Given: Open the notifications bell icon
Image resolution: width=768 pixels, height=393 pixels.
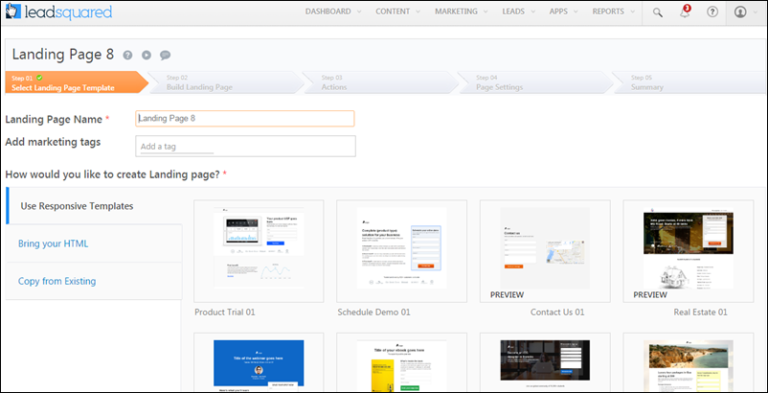Looking at the screenshot, I should pyautogui.click(x=685, y=12).
